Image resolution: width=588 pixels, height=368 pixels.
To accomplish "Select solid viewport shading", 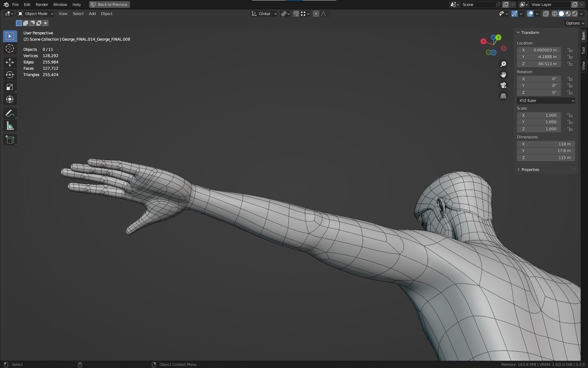I will pyautogui.click(x=561, y=14).
